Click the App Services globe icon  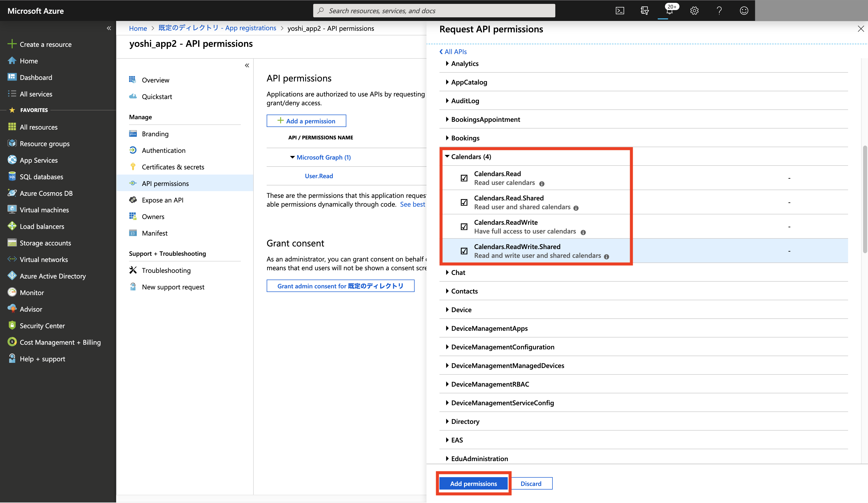click(x=12, y=160)
